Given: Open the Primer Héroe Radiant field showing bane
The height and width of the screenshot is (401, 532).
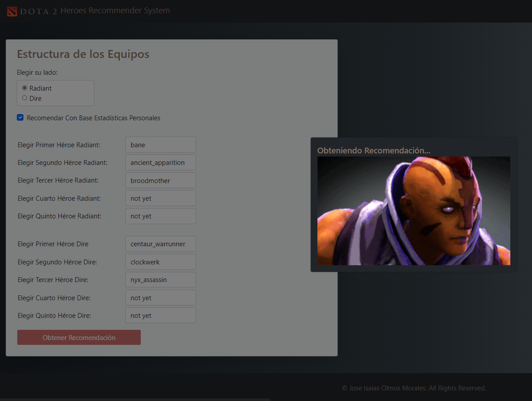Looking at the screenshot, I should click(161, 145).
